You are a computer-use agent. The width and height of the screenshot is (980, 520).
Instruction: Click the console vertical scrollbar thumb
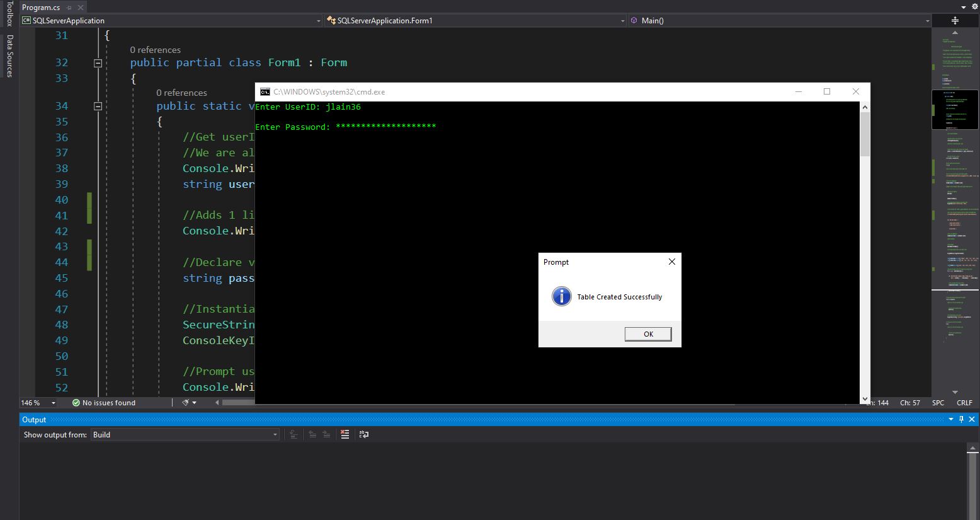click(x=865, y=134)
